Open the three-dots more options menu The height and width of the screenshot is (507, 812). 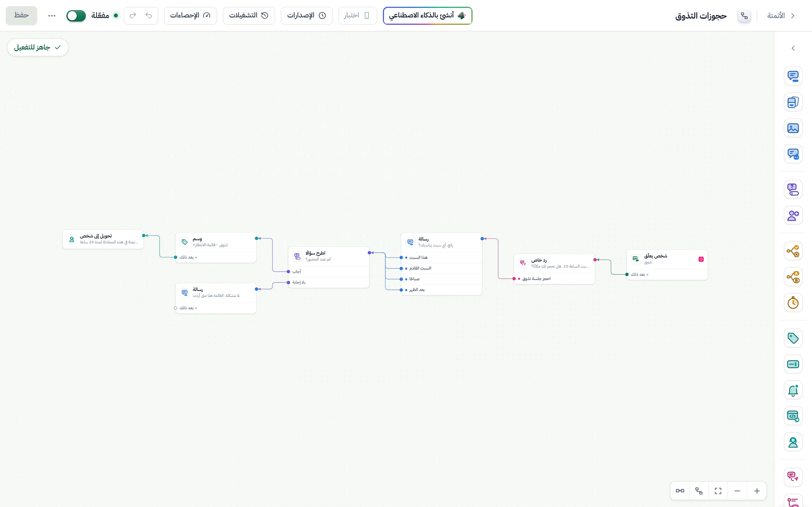[52, 15]
